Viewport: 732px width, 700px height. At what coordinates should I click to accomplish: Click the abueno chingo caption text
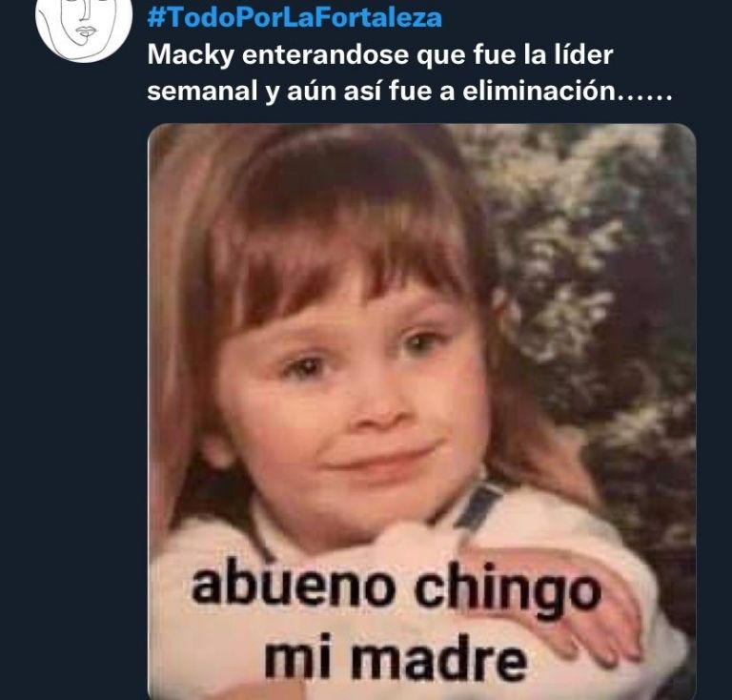point(396,591)
